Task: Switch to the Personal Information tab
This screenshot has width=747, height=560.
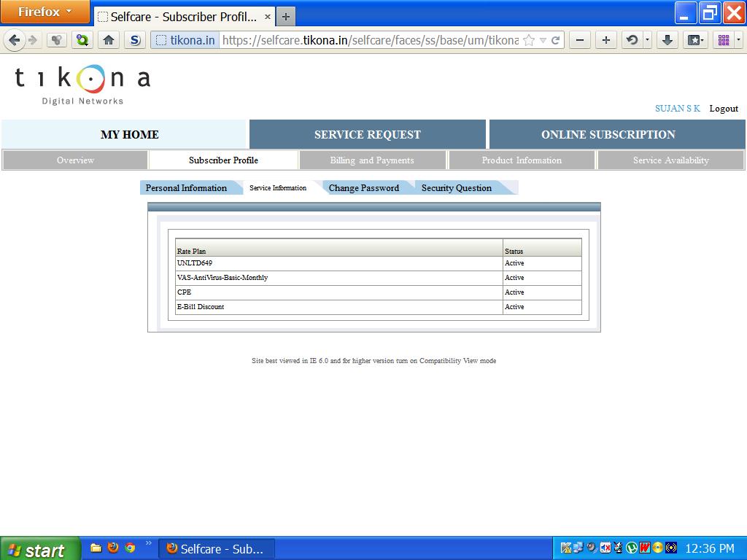Action: [x=186, y=187]
